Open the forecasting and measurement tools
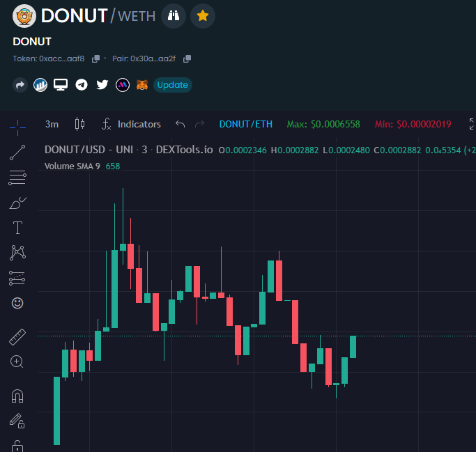The height and width of the screenshot is (452, 476). [x=17, y=278]
